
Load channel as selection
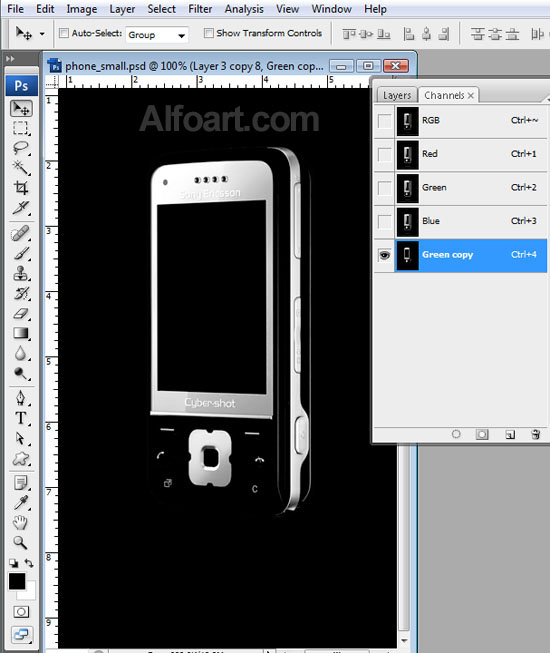pos(456,434)
